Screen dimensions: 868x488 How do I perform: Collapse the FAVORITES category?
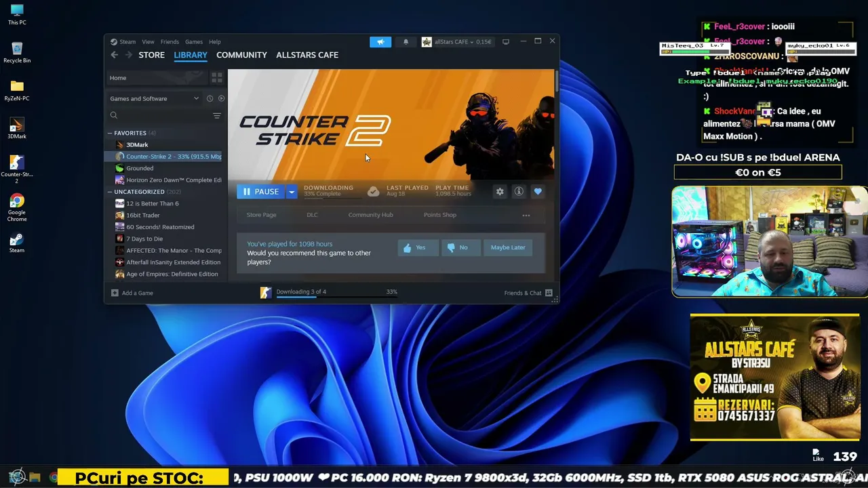tap(110, 134)
